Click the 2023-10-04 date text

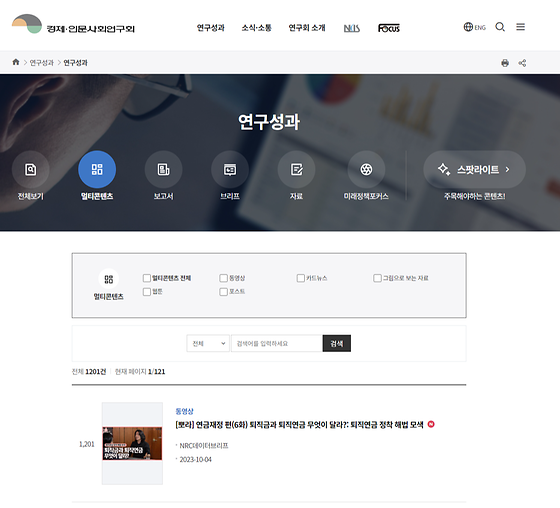tap(195, 459)
